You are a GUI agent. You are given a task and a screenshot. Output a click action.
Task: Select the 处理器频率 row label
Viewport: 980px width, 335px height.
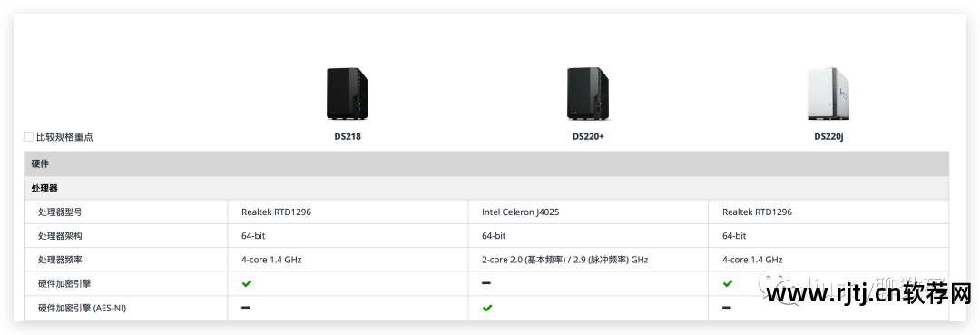[x=60, y=260]
